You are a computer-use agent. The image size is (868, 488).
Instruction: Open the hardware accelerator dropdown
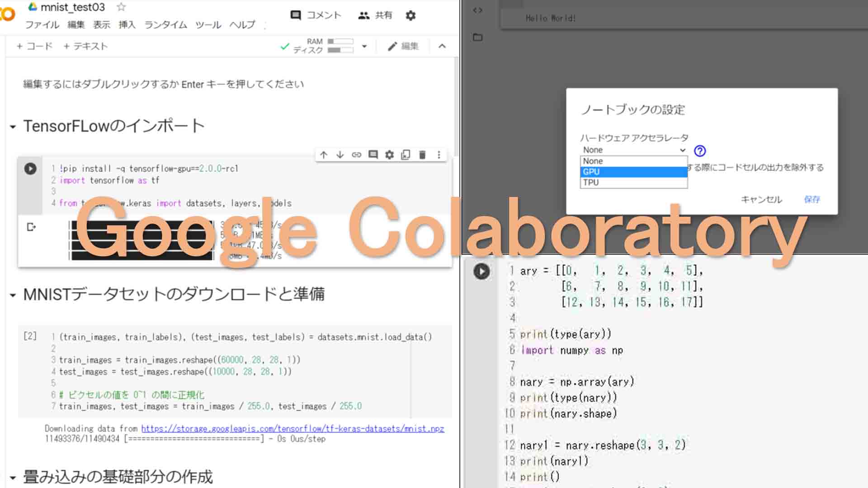[634, 150]
